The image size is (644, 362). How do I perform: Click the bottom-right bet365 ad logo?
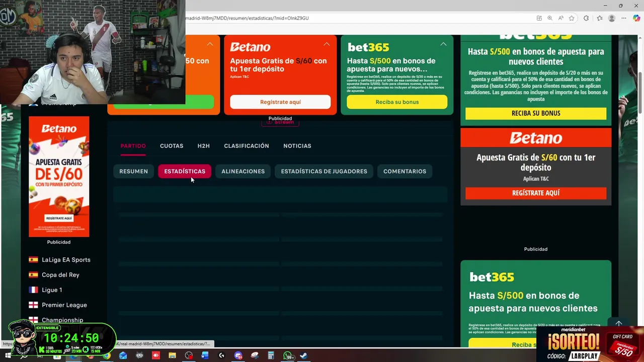coord(492,277)
